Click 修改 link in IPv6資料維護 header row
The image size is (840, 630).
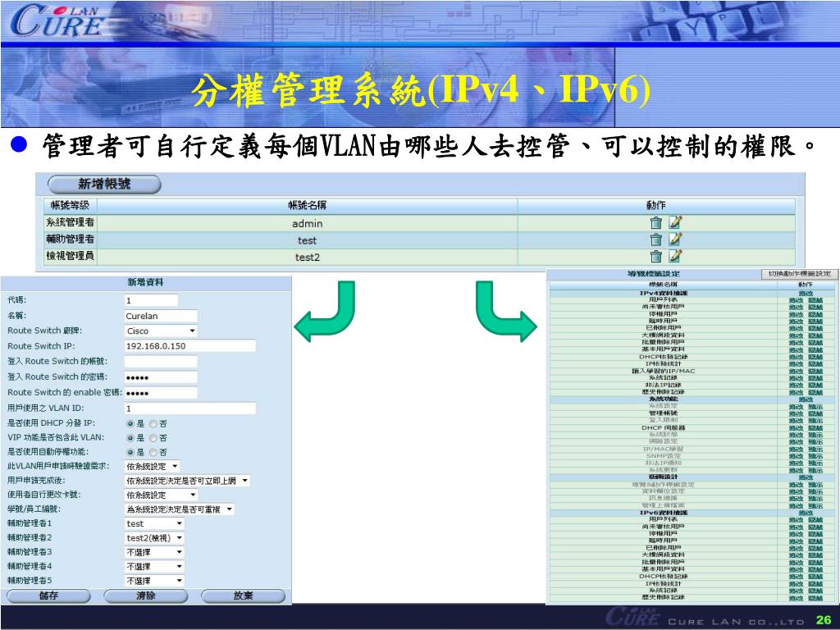806,513
